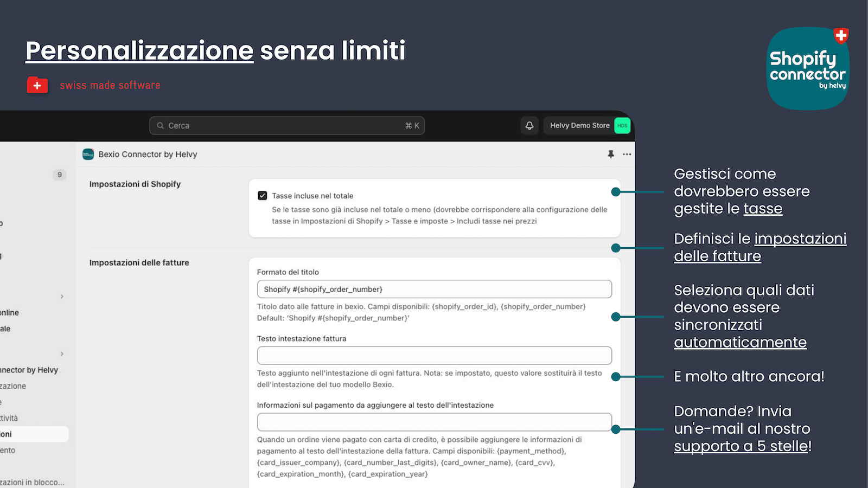Open Connector by Helvy sidebar app
The height and width of the screenshot is (488, 868).
[29, 370]
